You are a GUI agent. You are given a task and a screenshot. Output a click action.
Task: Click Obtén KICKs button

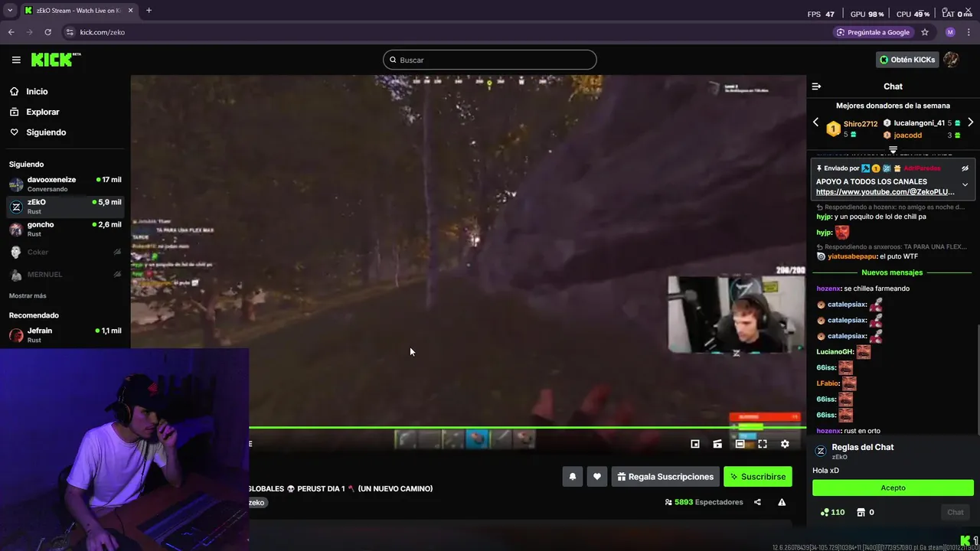[907, 60]
